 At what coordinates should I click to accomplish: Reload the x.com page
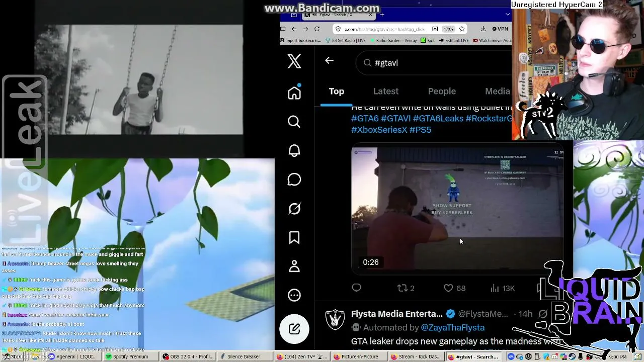point(317,29)
